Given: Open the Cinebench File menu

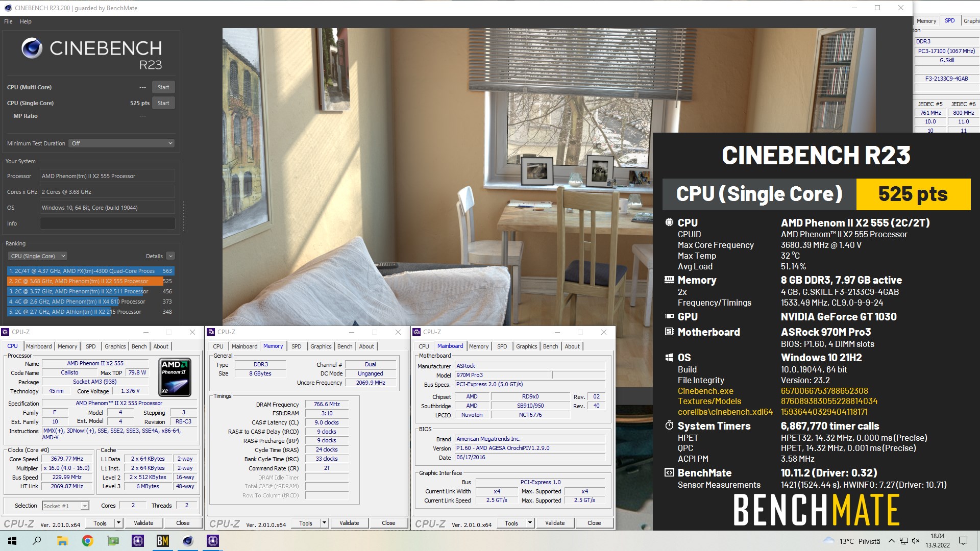Looking at the screenshot, I should click(x=8, y=21).
